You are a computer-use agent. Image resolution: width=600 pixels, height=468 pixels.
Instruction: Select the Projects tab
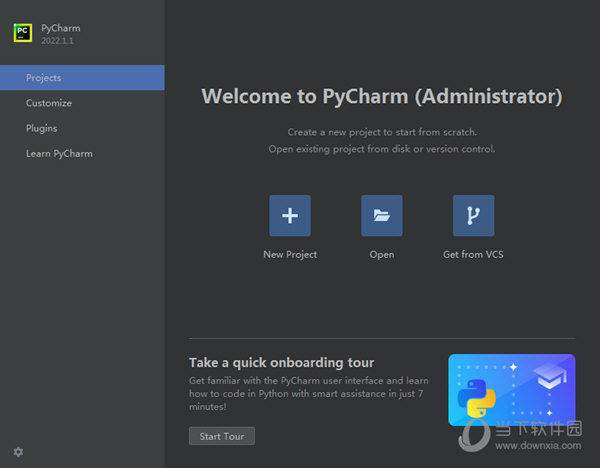pyautogui.click(x=82, y=78)
